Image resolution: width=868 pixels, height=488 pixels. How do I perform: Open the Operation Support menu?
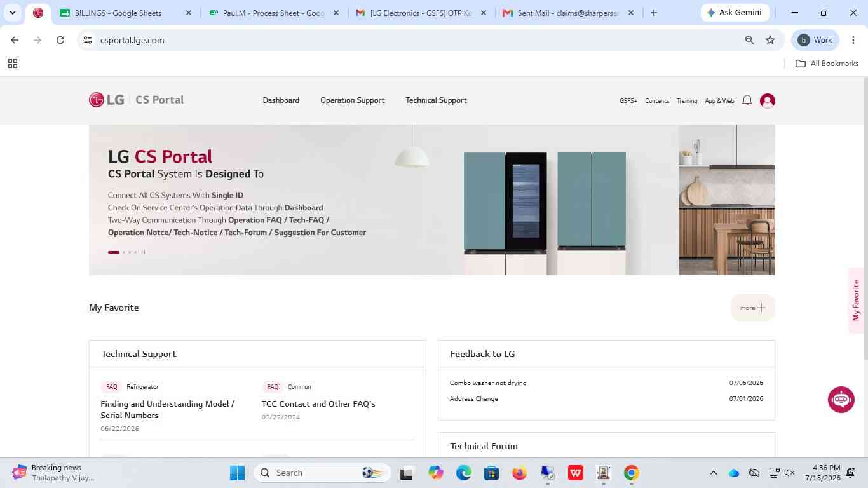352,100
